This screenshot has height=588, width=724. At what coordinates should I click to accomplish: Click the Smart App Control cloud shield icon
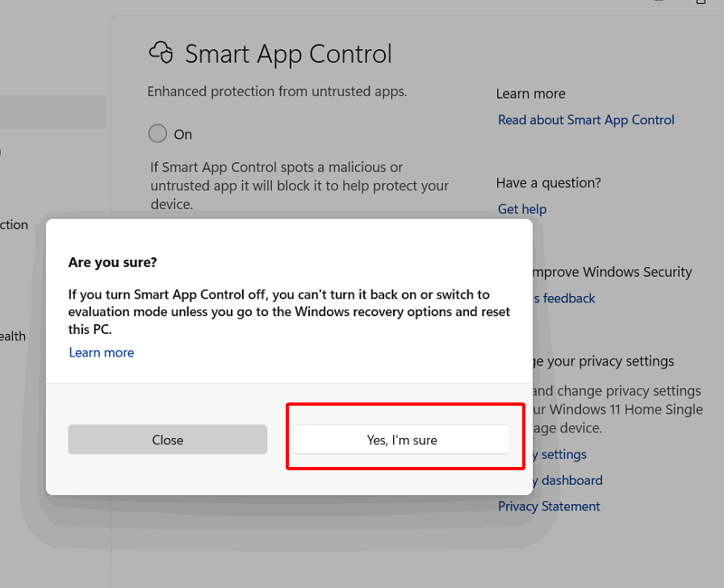coord(161,52)
